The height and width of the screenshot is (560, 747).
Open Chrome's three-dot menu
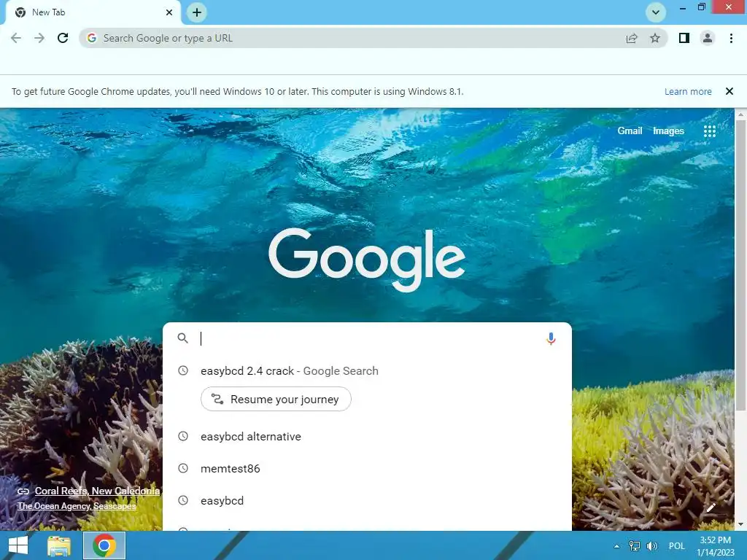coord(731,38)
